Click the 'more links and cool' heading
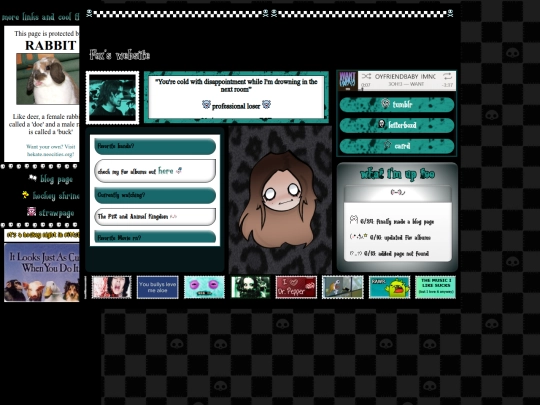 click(40, 17)
